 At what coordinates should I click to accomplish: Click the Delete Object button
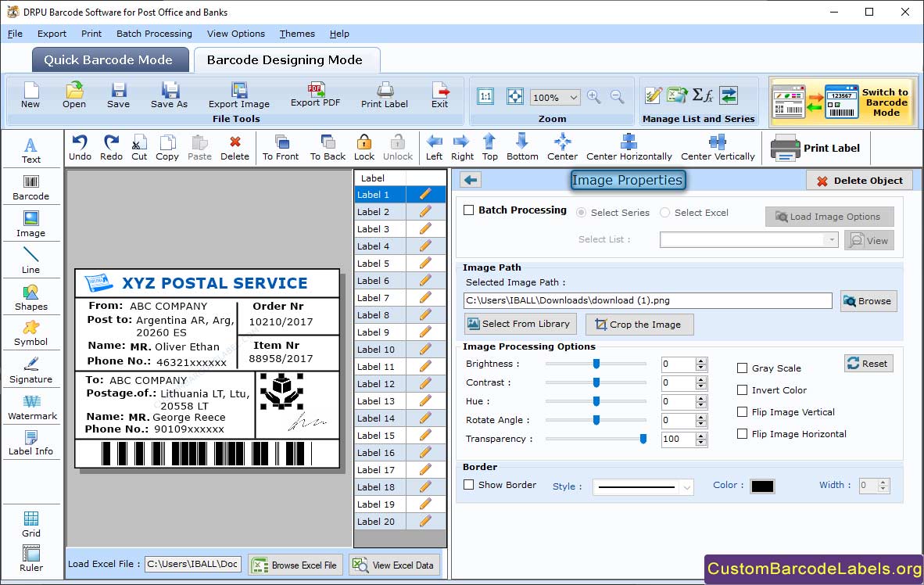[860, 181]
